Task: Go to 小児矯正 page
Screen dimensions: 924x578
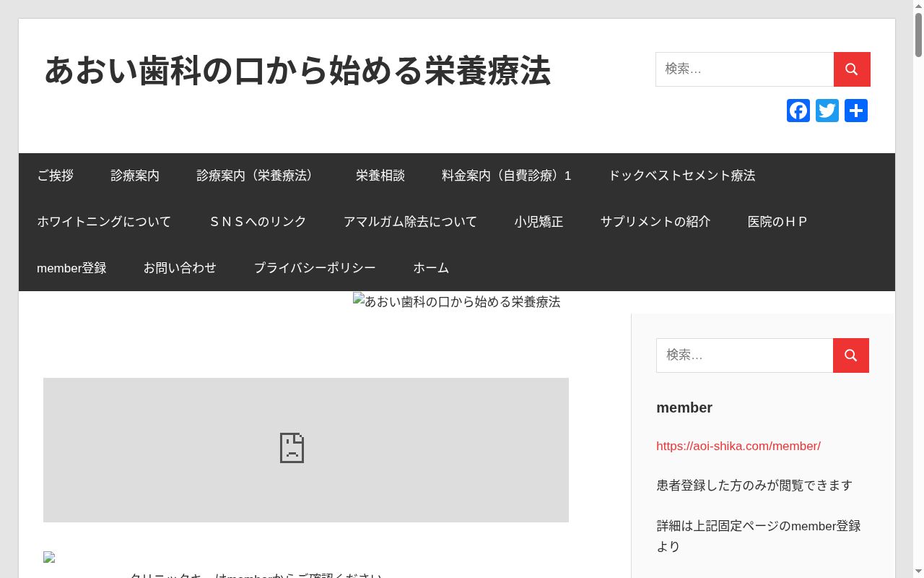Action: [x=539, y=222]
